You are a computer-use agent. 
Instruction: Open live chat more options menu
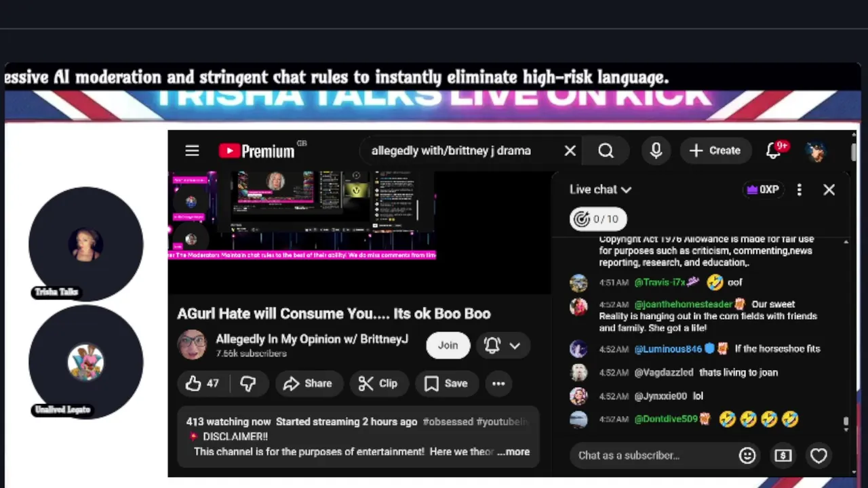(x=800, y=190)
